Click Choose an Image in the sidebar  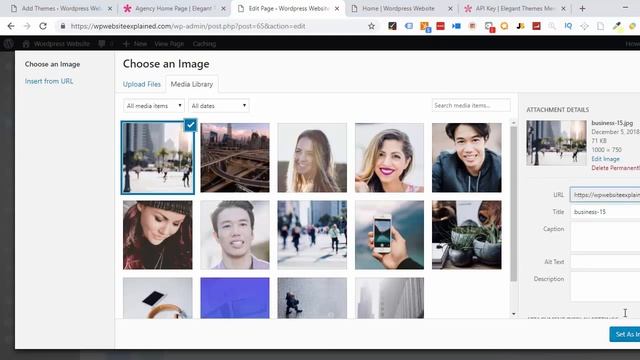click(52, 64)
